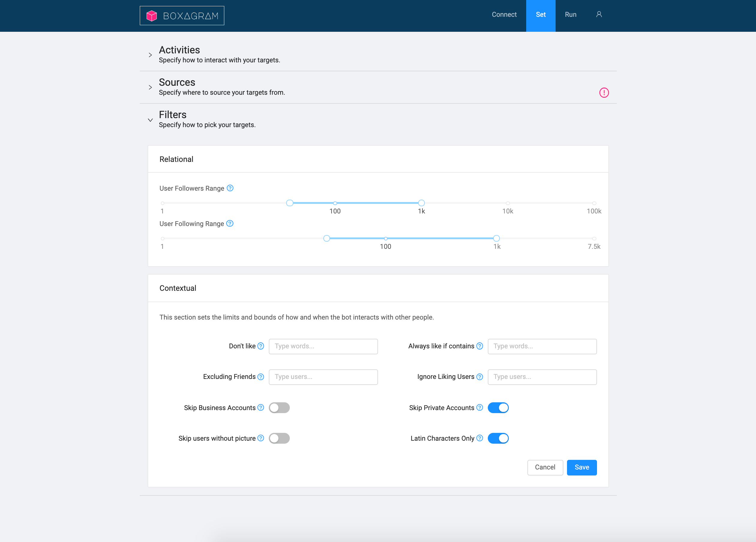Click the Always like if contains help icon
Screen dimensions: 756x542
(479, 346)
